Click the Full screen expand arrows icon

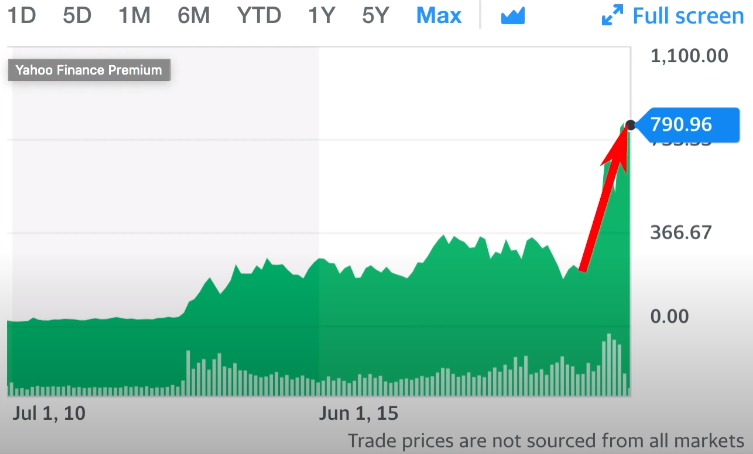(612, 15)
